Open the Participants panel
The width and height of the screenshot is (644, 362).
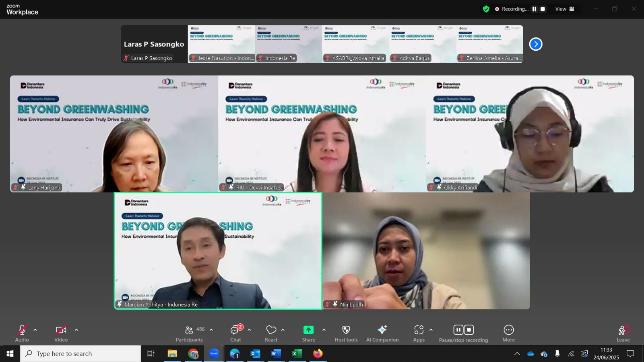click(x=189, y=333)
